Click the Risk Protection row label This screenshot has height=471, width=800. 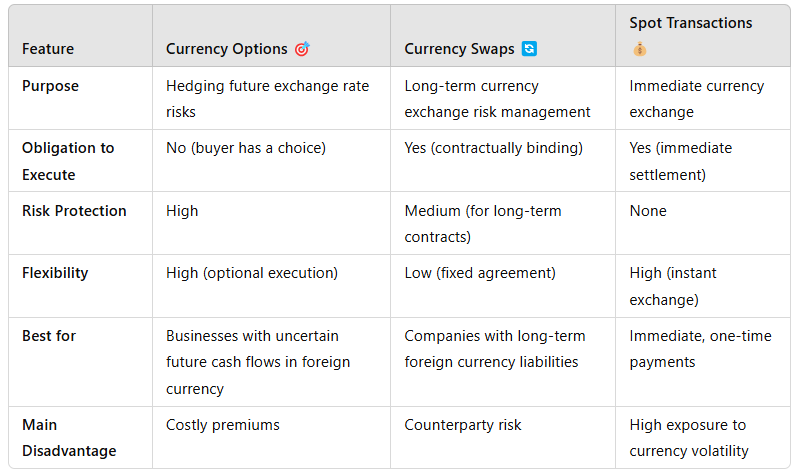click(x=74, y=211)
